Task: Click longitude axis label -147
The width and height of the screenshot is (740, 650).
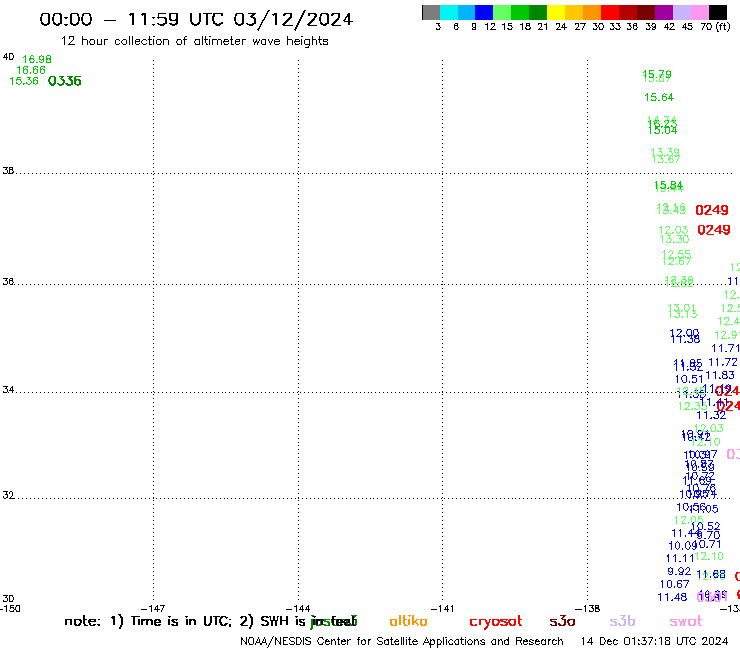Action: 153,609
